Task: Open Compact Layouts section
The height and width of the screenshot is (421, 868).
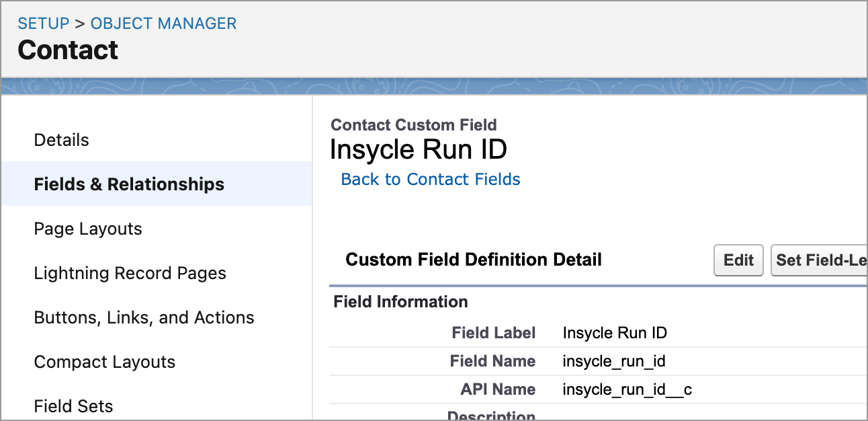Action: tap(104, 362)
